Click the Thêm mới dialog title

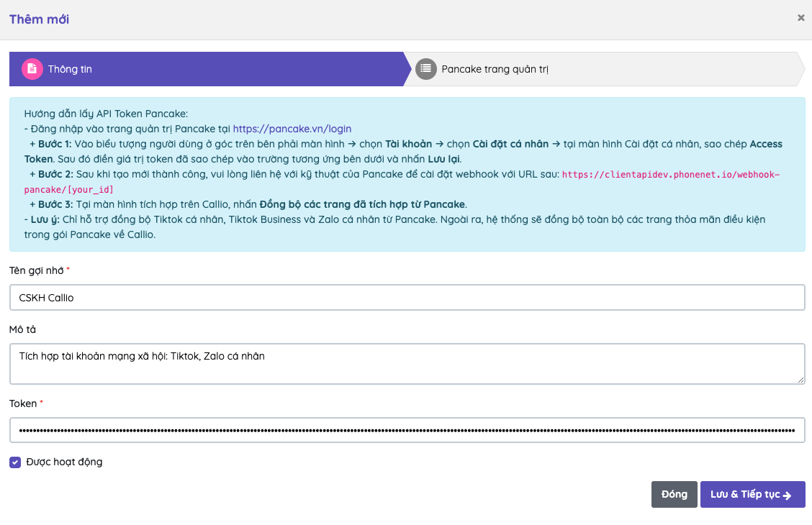click(39, 19)
